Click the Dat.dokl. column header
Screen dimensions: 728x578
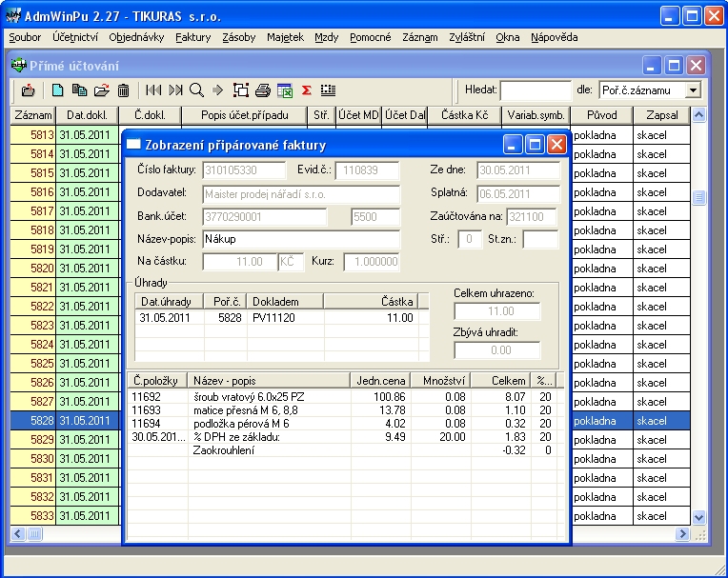87,115
